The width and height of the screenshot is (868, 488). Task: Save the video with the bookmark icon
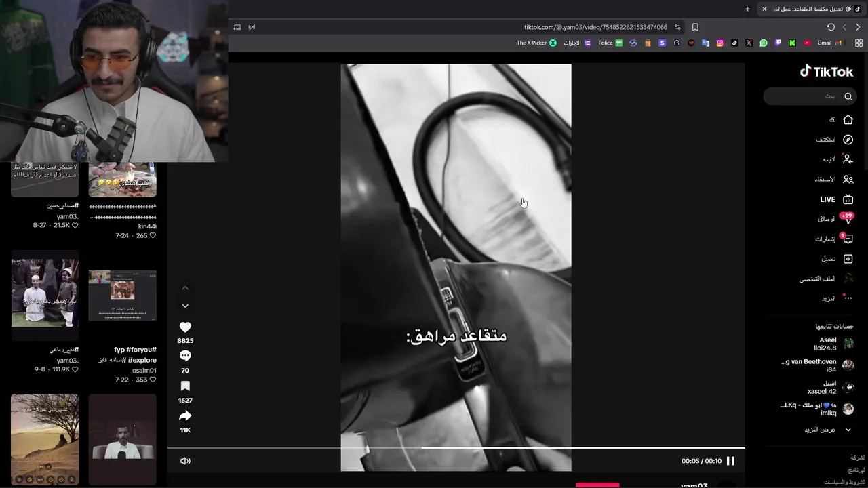(185, 386)
